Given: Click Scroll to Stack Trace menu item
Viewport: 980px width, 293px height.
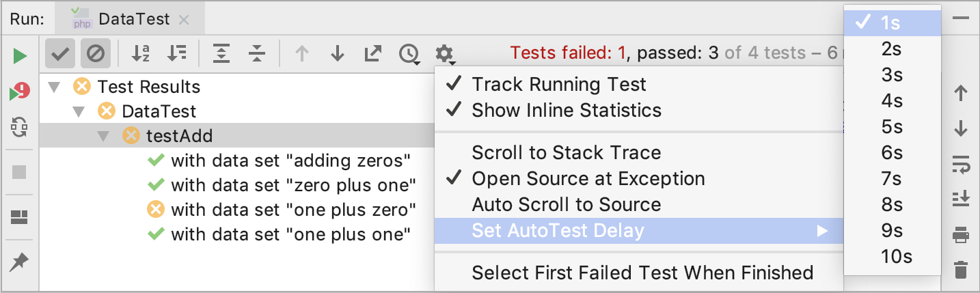Looking at the screenshot, I should (x=566, y=153).
